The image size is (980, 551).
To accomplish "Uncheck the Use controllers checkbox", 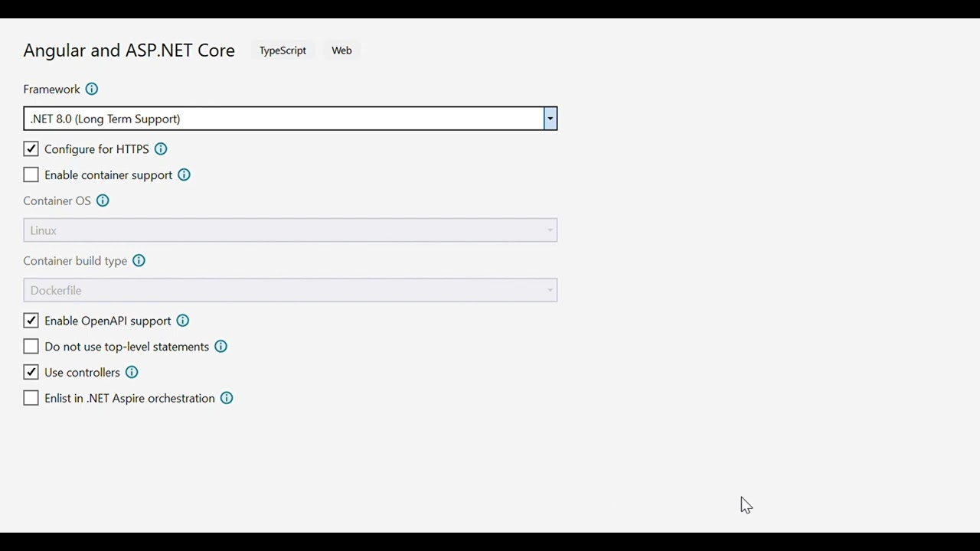I will (31, 373).
